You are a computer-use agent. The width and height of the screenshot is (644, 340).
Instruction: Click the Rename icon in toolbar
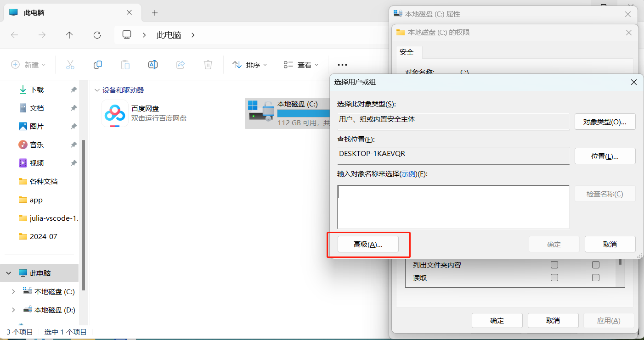click(153, 65)
